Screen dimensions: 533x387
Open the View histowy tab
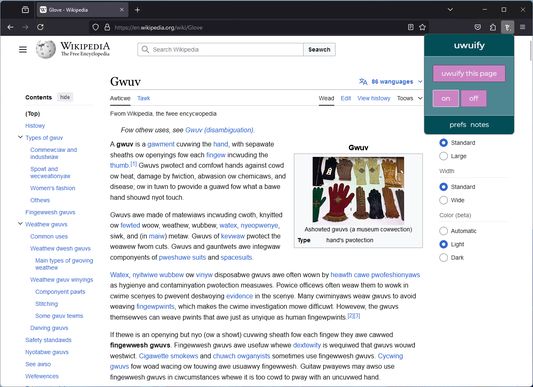point(374,98)
